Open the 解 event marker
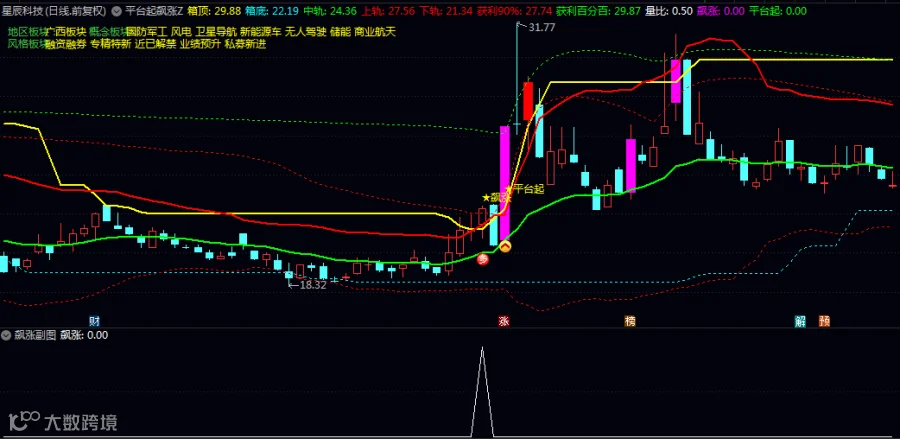The width and height of the screenshot is (900, 439). pyautogui.click(x=800, y=321)
